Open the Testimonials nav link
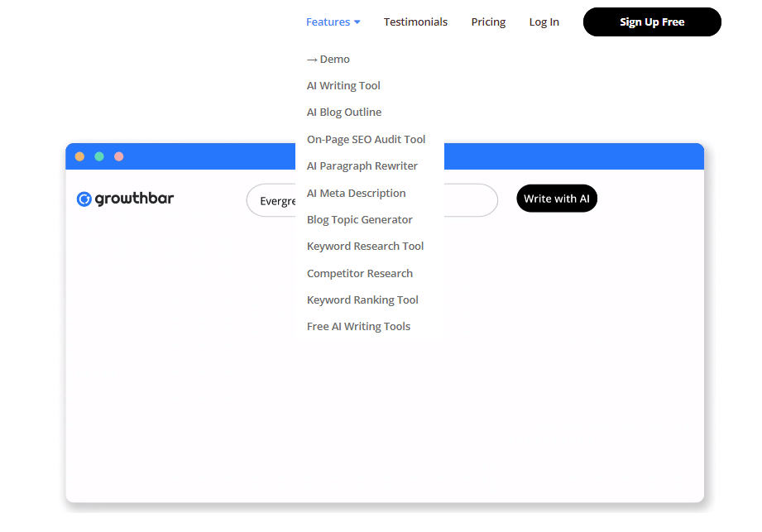The image size is (762, 532). tap(415, 22)
